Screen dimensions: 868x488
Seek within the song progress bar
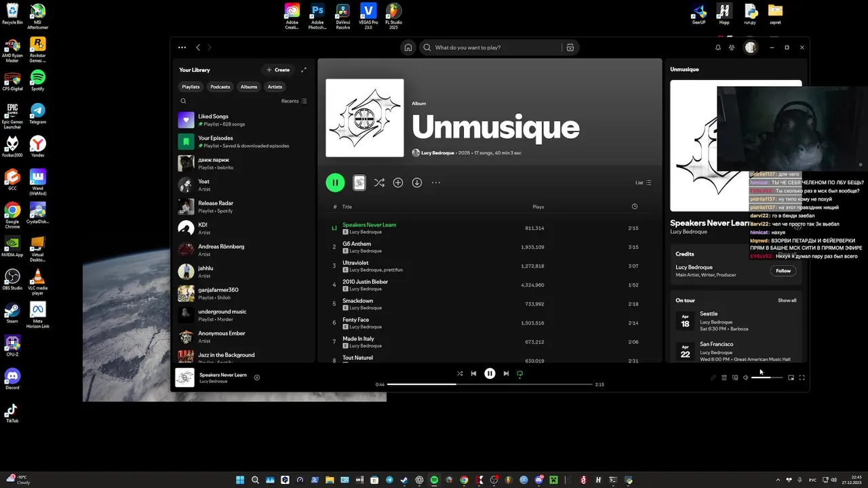pos(490,384)
